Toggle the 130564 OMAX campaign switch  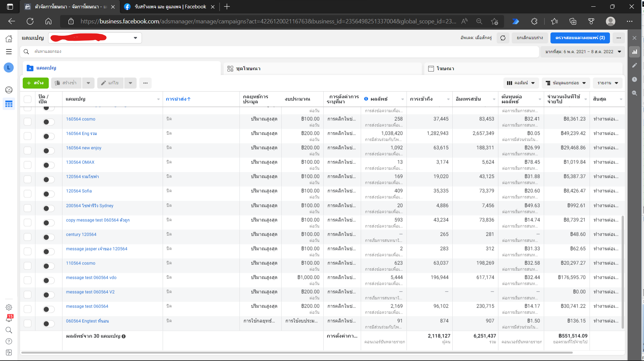(x=48, y=165)
